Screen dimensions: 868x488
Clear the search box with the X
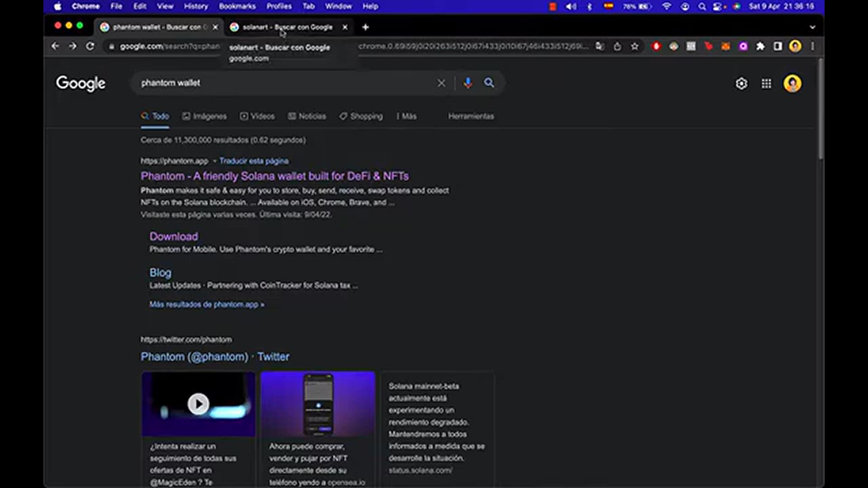441,83
